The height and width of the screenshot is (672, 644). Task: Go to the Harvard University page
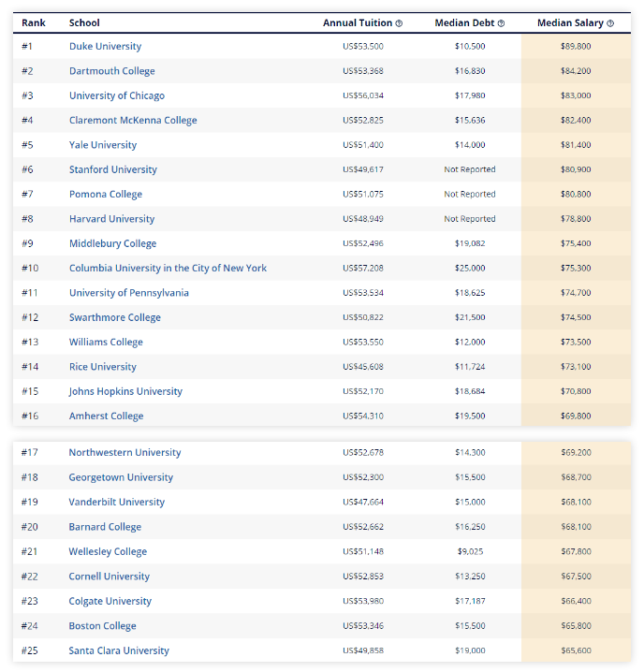pos(111,219)
